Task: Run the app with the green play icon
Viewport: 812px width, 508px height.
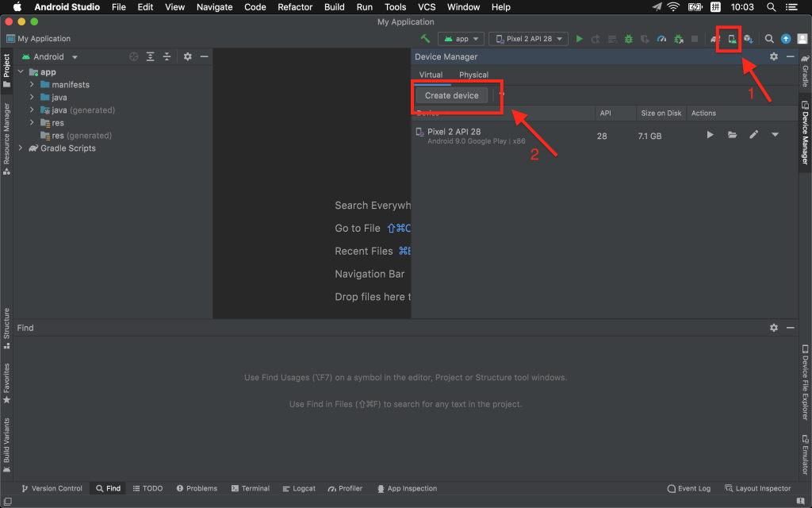Action: coord(579,39)
